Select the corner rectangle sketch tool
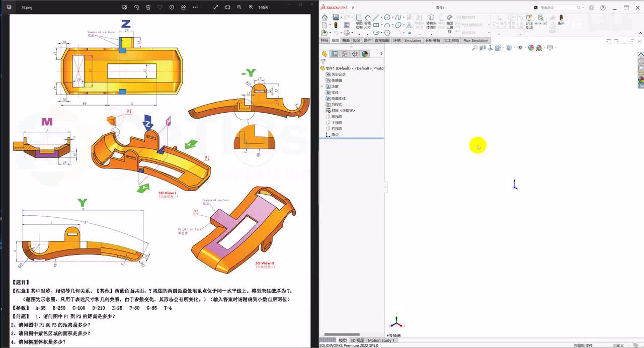This screenshot has height=348, width=644. 376,25
